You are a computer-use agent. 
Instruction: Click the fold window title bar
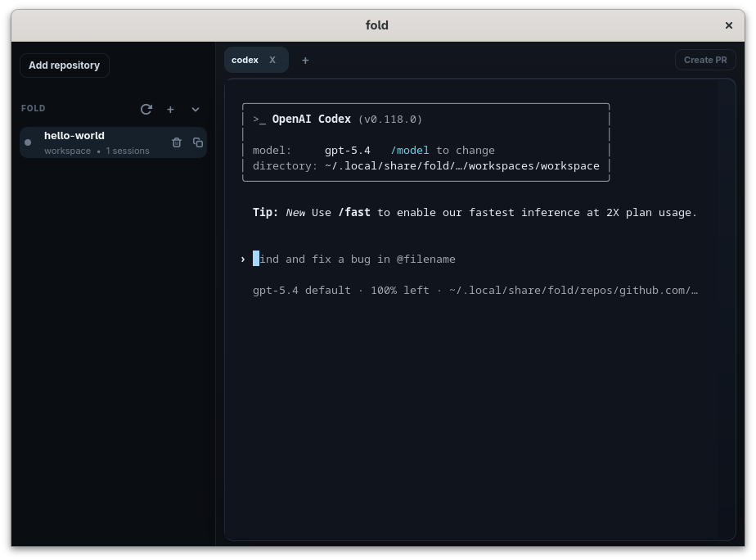[377, 25]
